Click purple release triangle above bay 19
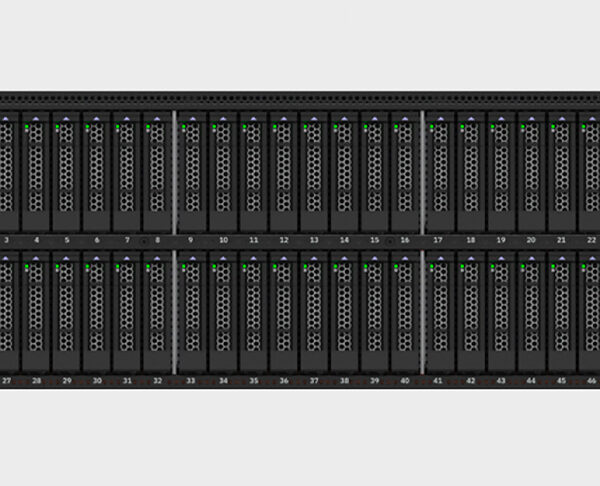Viewport: 600px width, 486px height. pos(501,119)
